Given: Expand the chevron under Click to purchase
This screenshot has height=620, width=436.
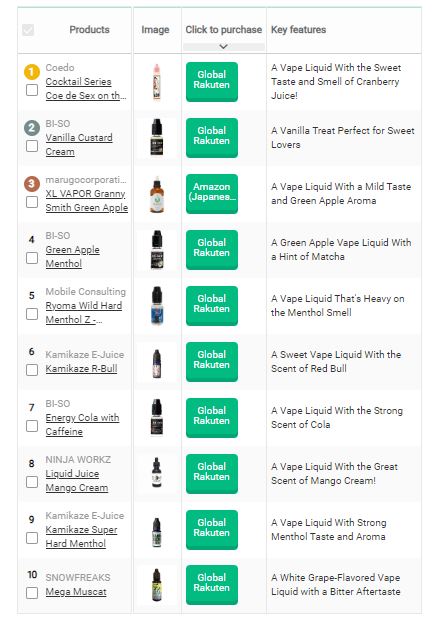Looking at the screenshot, I should tap(224, 47).
